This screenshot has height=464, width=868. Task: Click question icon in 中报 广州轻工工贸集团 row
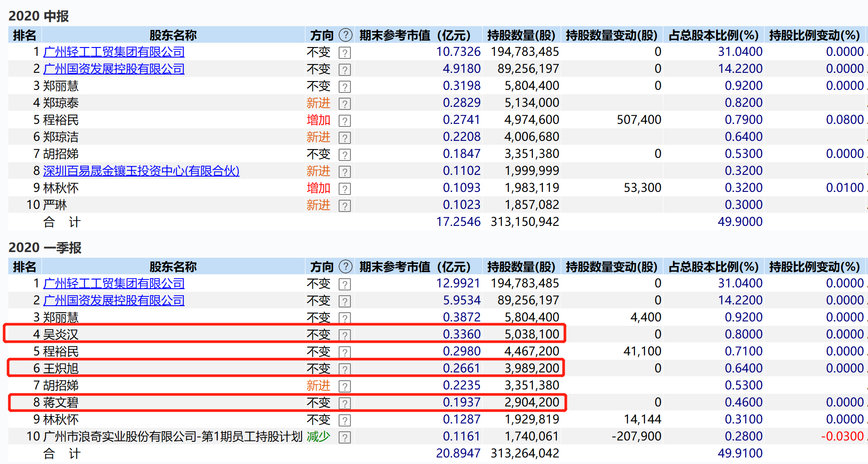click(x=345, y=53)
